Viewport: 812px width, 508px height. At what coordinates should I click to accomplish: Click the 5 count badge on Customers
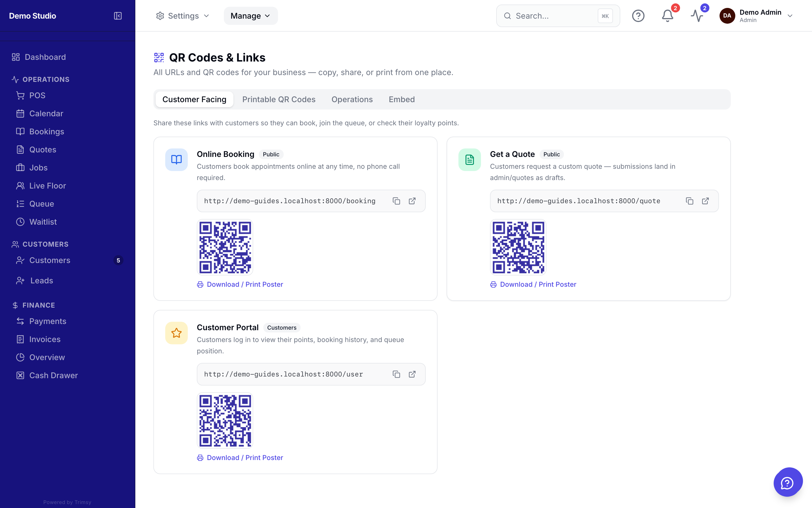pos(118,260)
